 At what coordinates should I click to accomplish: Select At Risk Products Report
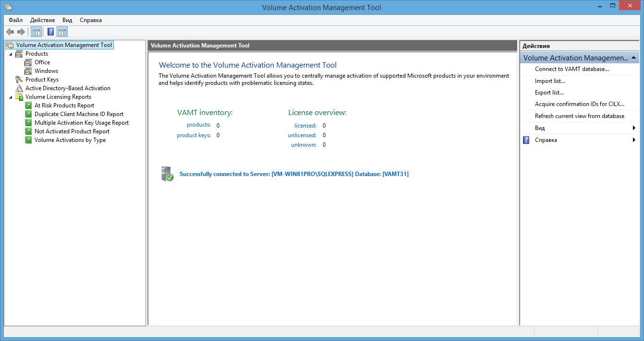pos(64,106)
